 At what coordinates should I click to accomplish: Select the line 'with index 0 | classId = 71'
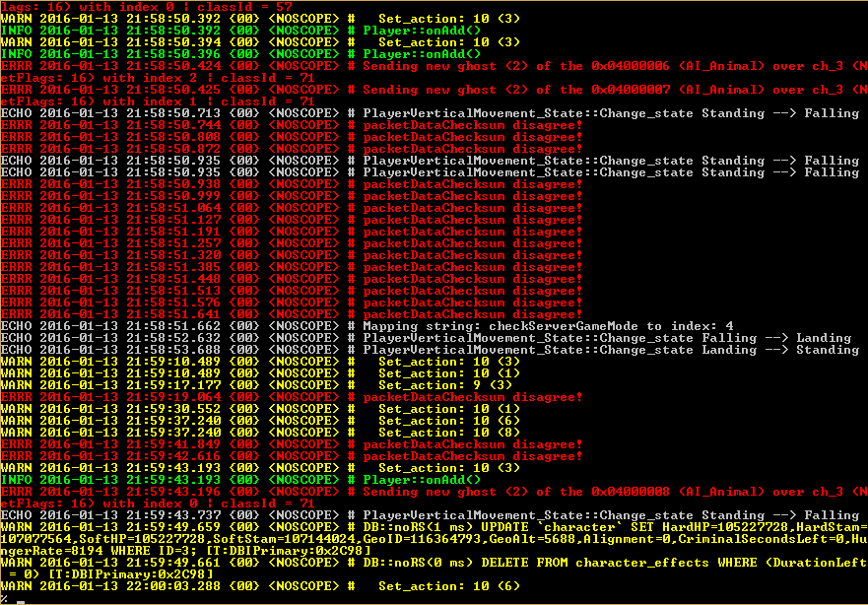point(158,504)
